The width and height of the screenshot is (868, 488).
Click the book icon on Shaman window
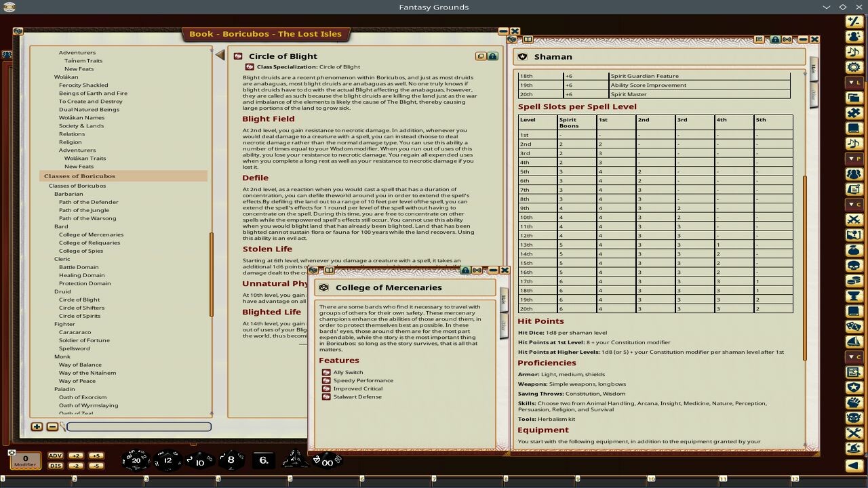pos(528,39)
